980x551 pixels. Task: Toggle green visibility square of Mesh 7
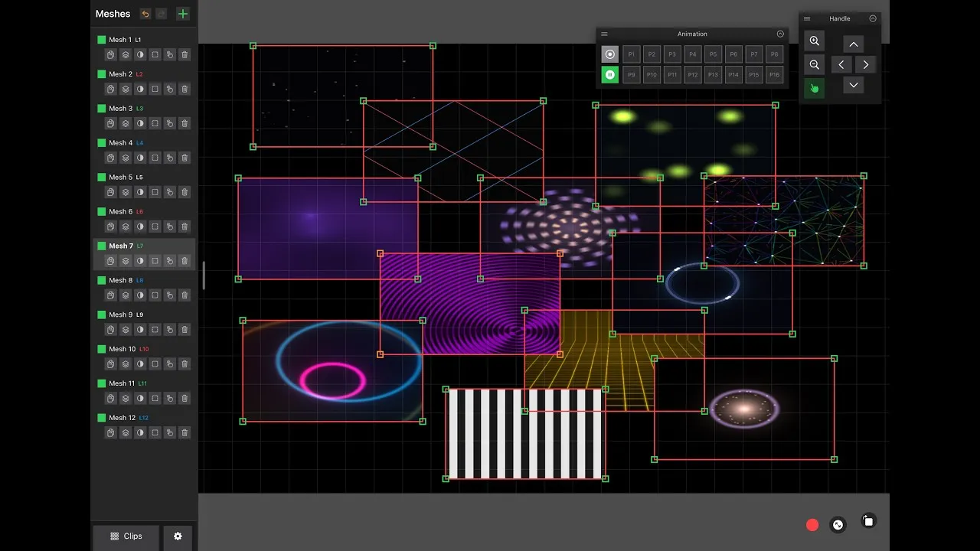101,246
